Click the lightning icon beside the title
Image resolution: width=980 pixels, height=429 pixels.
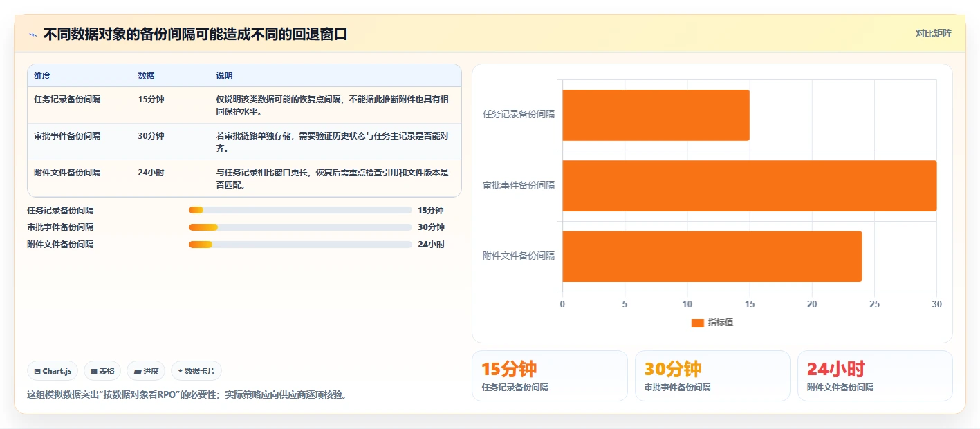pyautogui.click(x=33, y=35)
